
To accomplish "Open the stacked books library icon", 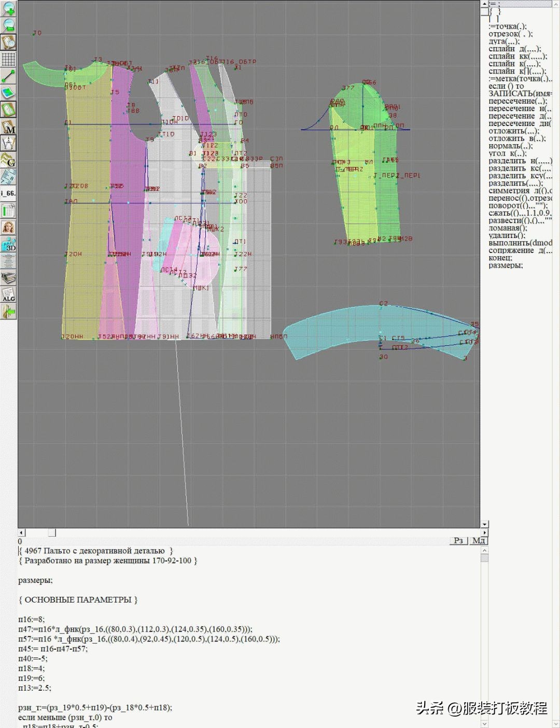I will pyautogui.click(x=8, y=278).
